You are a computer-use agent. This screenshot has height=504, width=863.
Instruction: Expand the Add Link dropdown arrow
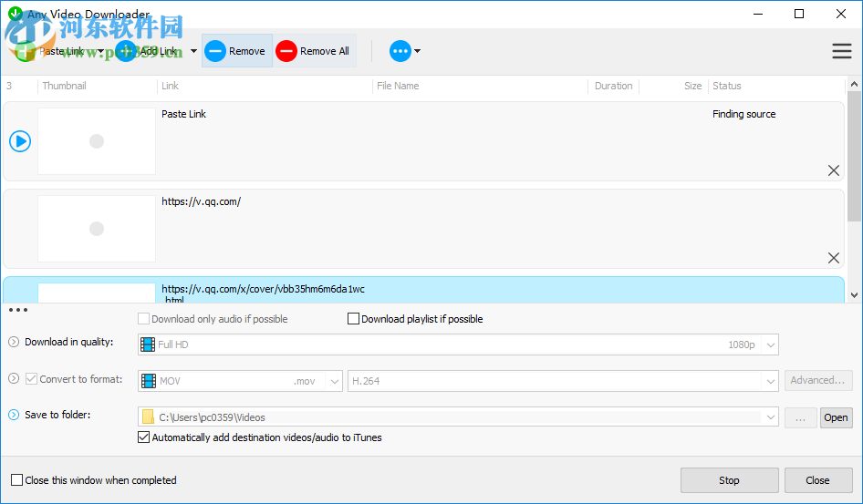click(193, 51)
